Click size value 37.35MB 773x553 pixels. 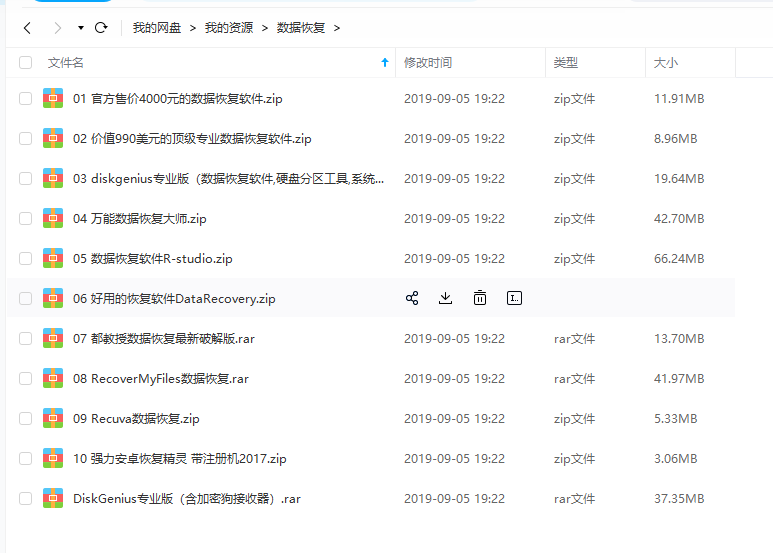tap(679, 498)
